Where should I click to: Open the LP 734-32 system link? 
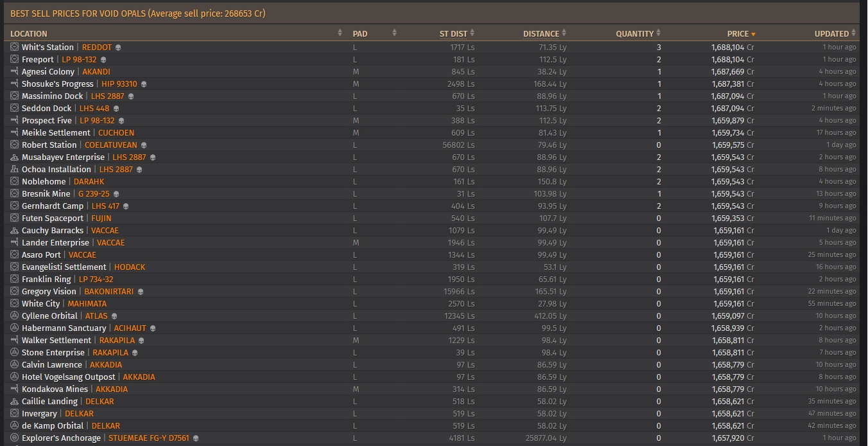pyautogui.click(x=96, y=279)
